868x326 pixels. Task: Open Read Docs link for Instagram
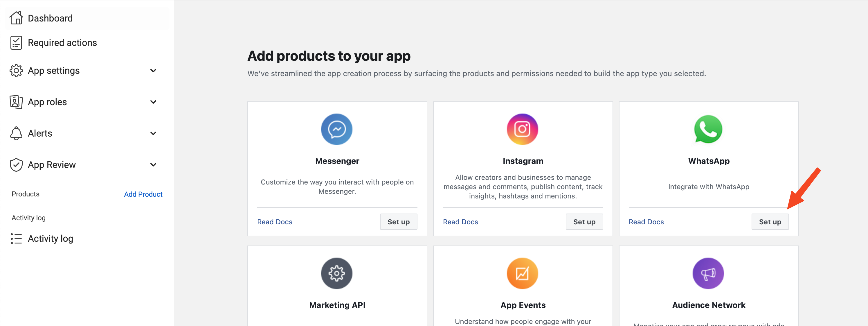pos(460,222)
